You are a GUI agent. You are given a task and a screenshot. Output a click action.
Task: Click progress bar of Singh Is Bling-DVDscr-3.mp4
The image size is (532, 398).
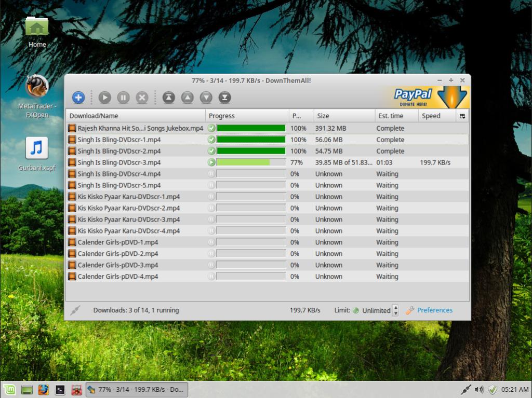coord(251,162)
